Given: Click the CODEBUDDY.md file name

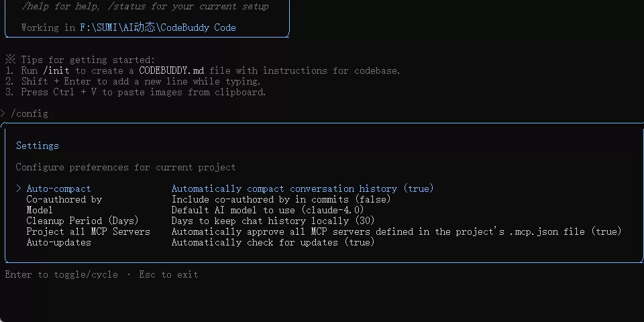Looking at the screenshot, I should [171, 70].
